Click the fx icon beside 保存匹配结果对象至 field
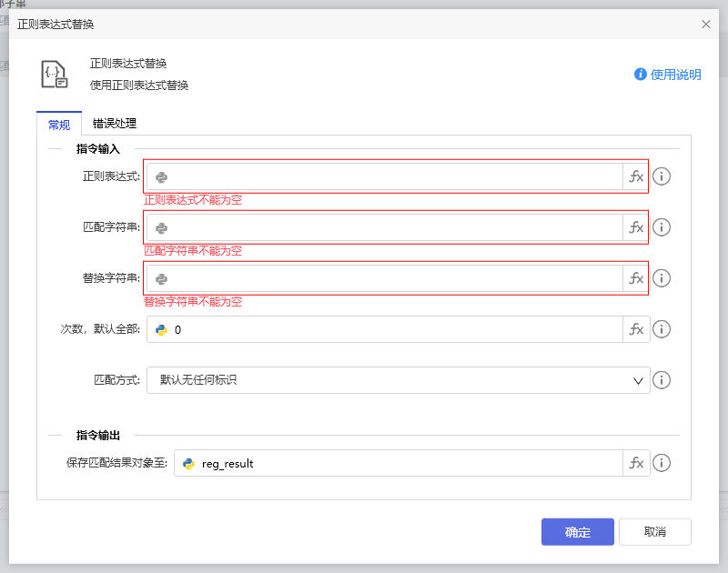This screenshot has width=728, height=573. pos(636,463)
